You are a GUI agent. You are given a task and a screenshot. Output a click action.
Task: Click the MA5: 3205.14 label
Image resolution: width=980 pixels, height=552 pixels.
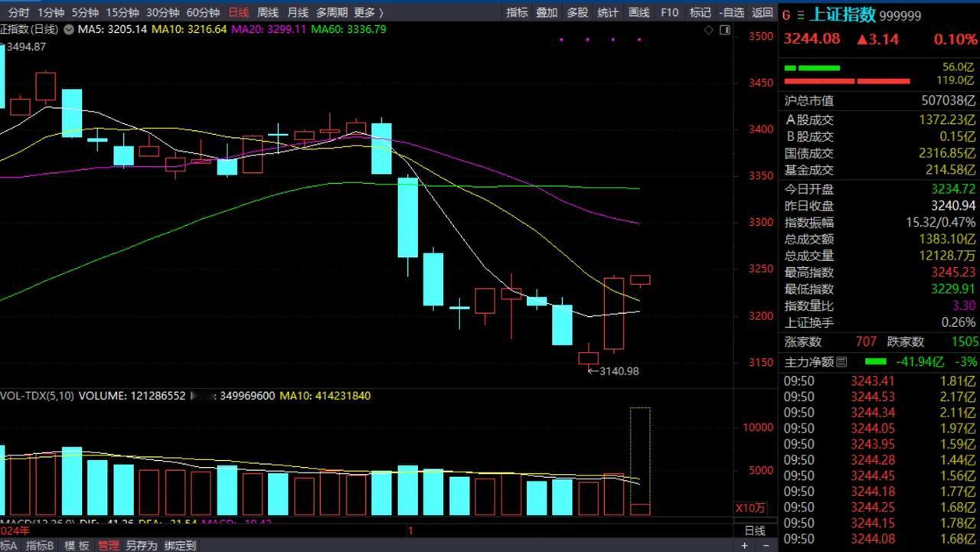pyautogui.click(x=112, y=29)
